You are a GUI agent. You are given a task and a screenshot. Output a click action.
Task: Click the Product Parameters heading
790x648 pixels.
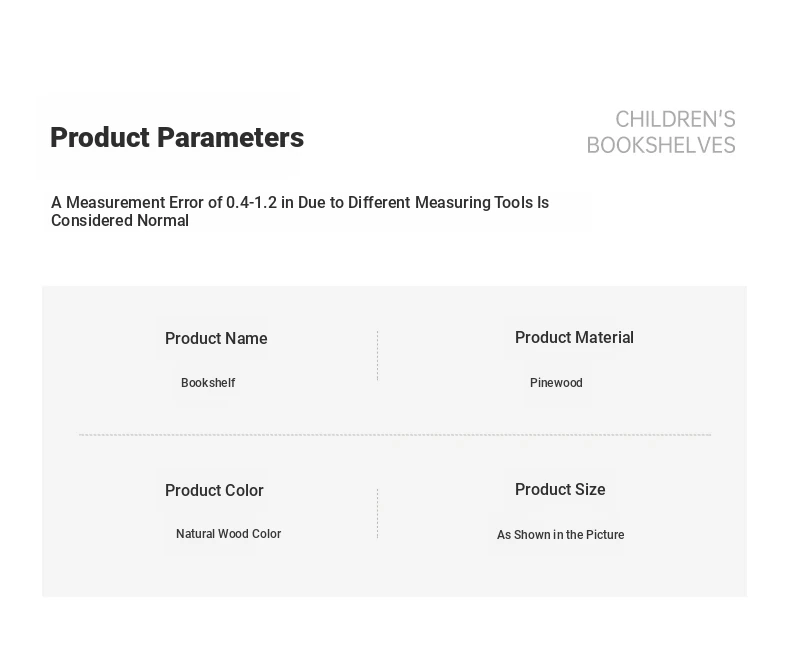[x=176, y=138]
